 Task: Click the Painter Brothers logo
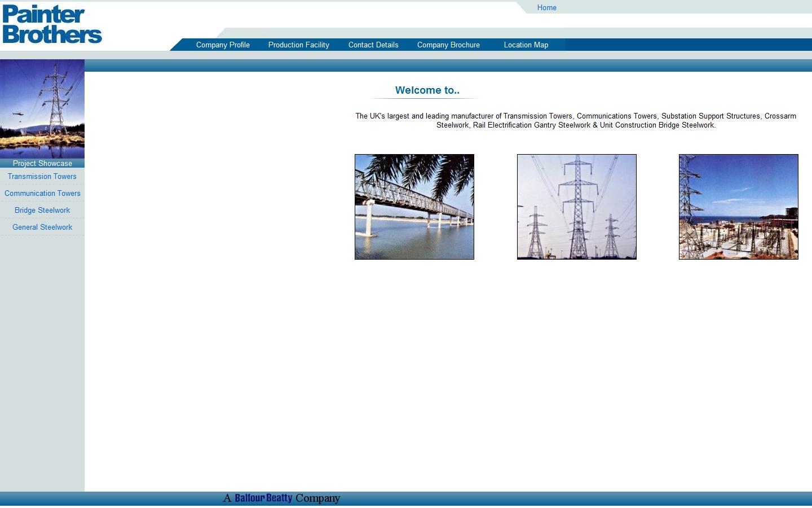pyautogui.click(x=52, y=24)
